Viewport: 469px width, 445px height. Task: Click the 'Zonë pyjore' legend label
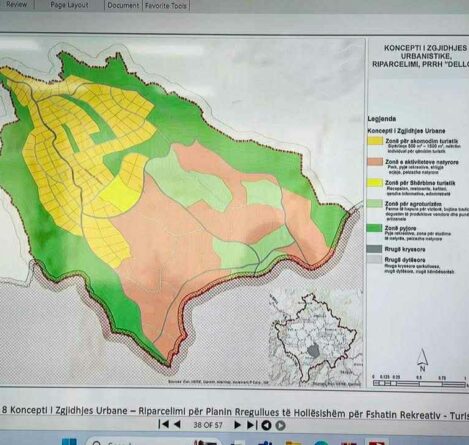coord(400,228)
